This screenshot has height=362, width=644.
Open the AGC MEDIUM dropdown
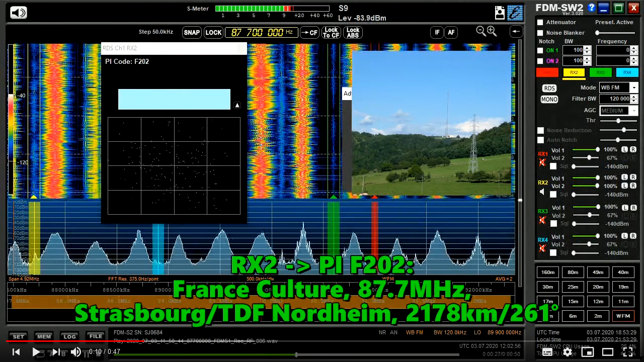pyautogui.click(x=619, y=111)
